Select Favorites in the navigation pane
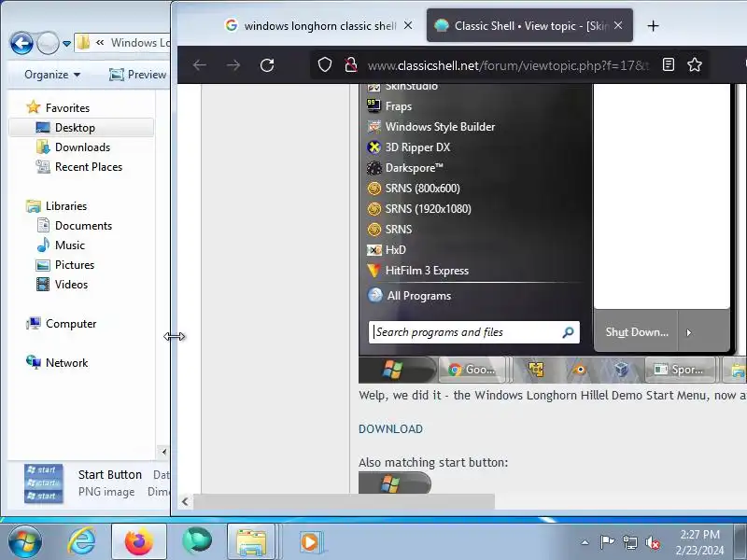This screenshot has width=747, height=560. tap(67, 108)
